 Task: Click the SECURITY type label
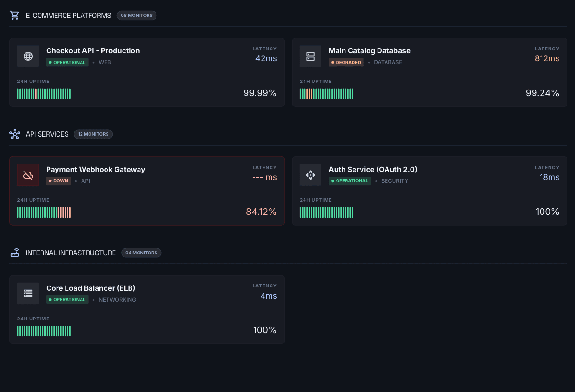pyautogui.click(x=395, y=181)
